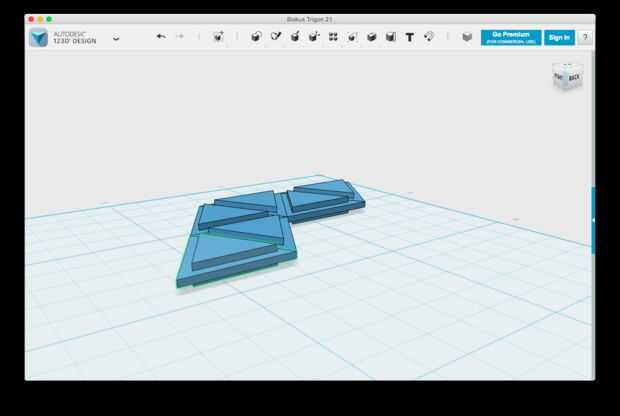The image size is (620, 416).
Task: Open the 123D Design application menu arrow
Action: pyautogui.click(x=116, y=38)
